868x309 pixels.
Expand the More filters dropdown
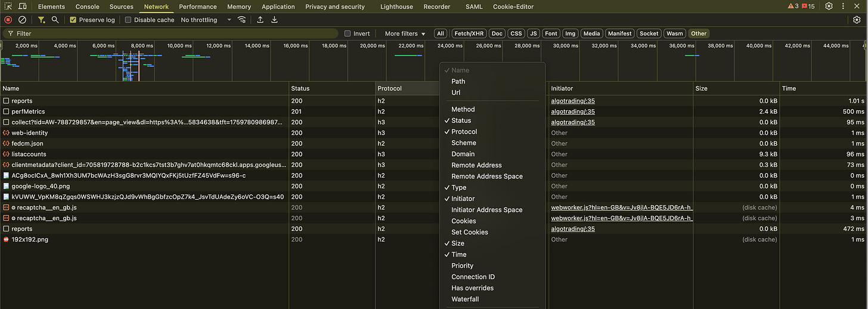(x=405, y=34)
